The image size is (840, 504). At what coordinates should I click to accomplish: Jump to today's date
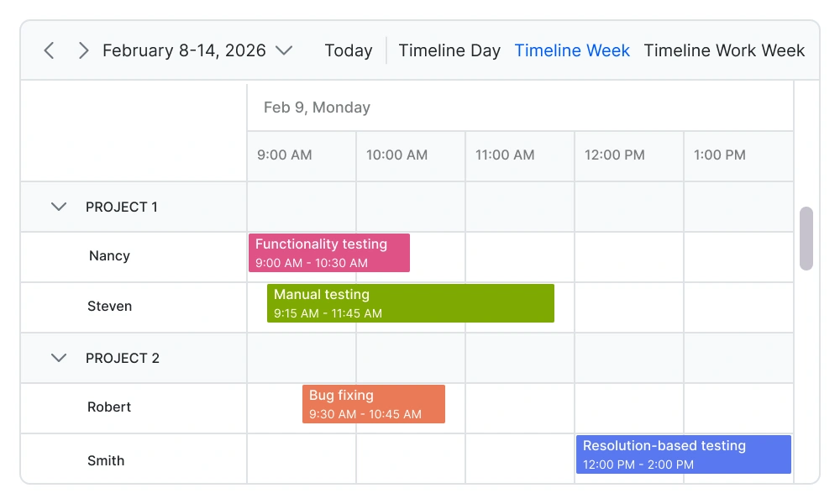[349, 50]
